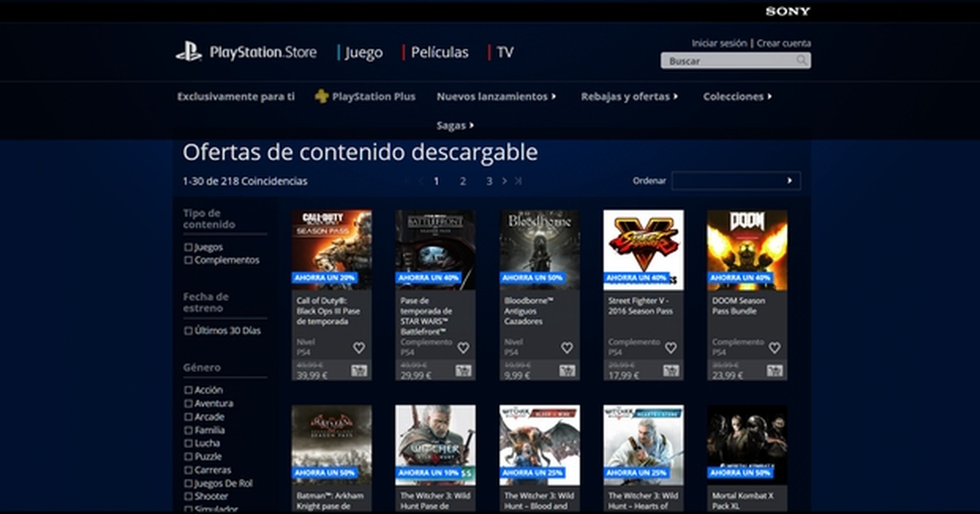This screenshot has width=980, height=514.
Task: Check the Acción genre filter
Action: click(188, 390)
